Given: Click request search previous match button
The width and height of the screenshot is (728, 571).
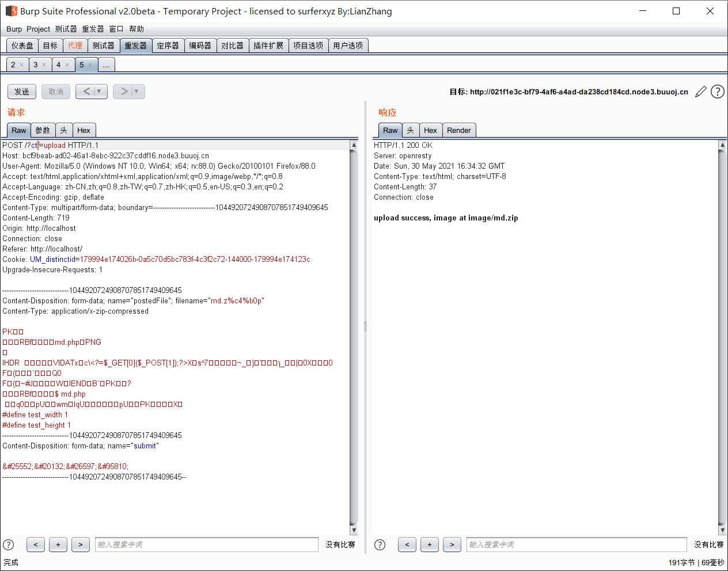Looking at the screenshot, I should point(36,545).
